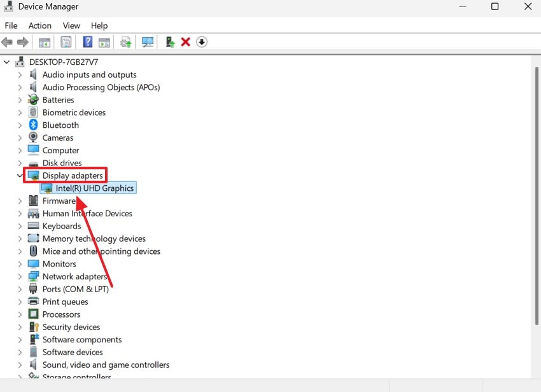Click the Biometric devices fingerprint icon
The width and height of the screenshot is (541, 392).
coord(33,112)
